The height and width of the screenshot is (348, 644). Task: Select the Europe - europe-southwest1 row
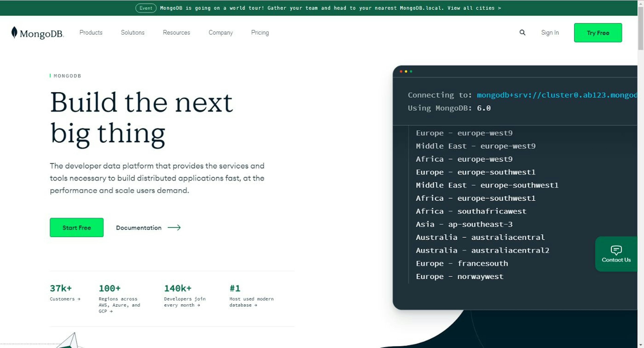tap(476, 172)
